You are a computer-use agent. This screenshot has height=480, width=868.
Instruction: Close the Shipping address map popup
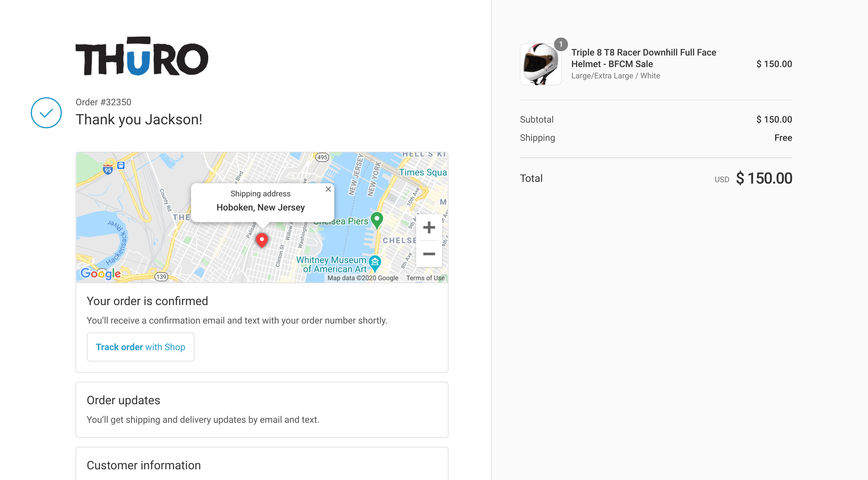tap(328, 189)
